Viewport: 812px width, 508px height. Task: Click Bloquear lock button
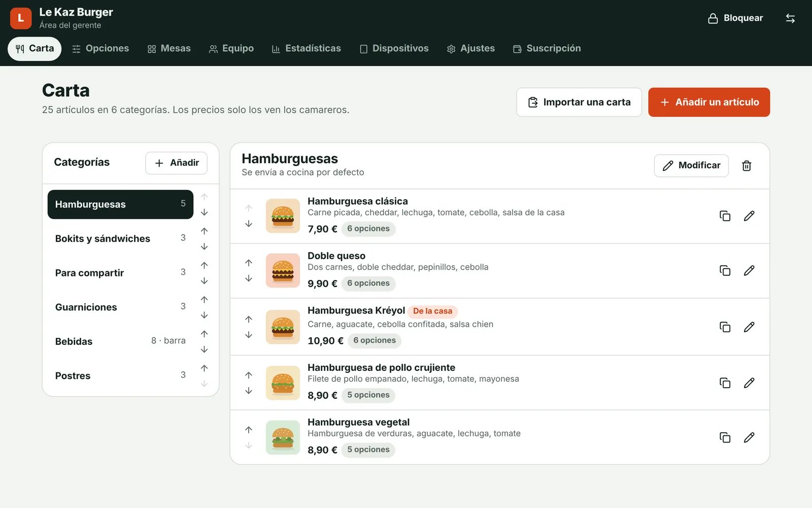(735, 18)
